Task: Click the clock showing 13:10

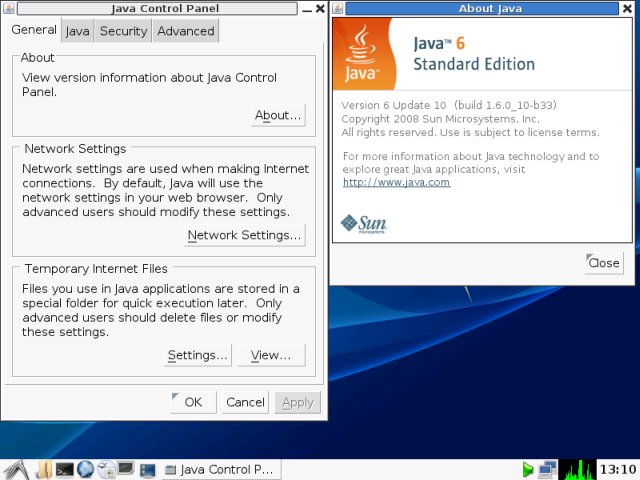Action: coord(617,469)
